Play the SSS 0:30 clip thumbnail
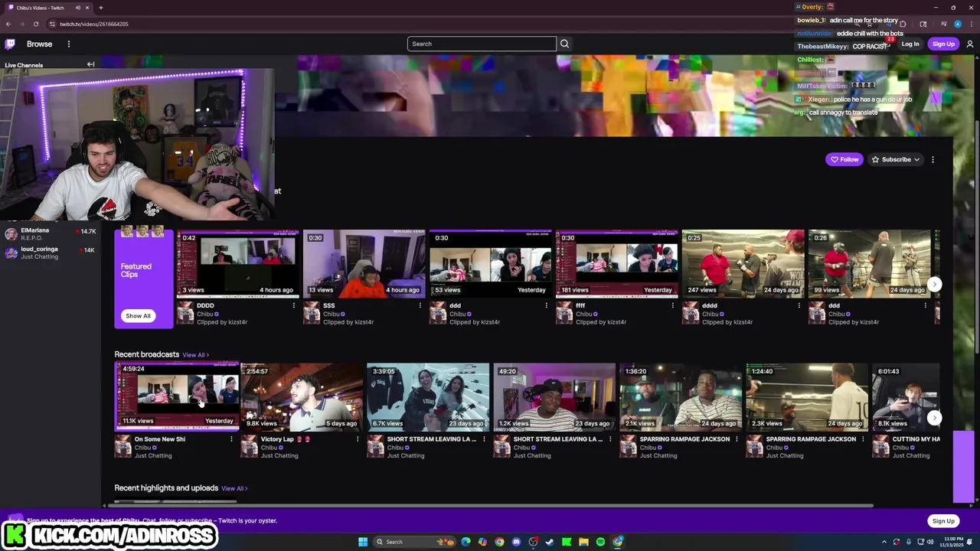980x551 pixels. [x=364, y=263]
